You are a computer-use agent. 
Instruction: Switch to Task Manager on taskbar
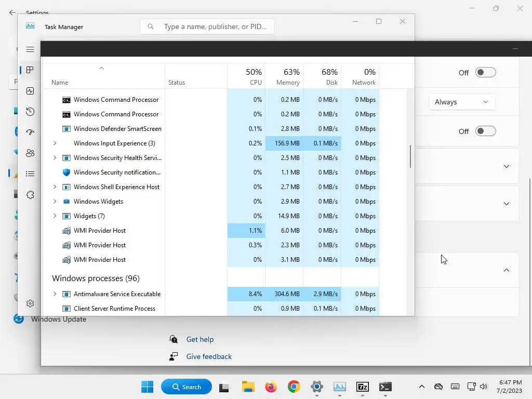[340, 387]
